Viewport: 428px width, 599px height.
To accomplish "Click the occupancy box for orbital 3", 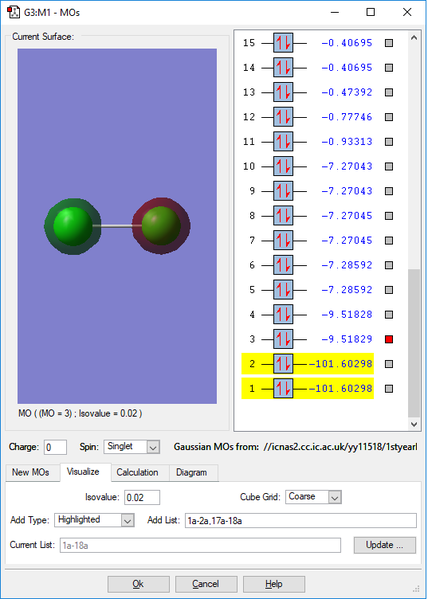I will (x=283, y=339).
